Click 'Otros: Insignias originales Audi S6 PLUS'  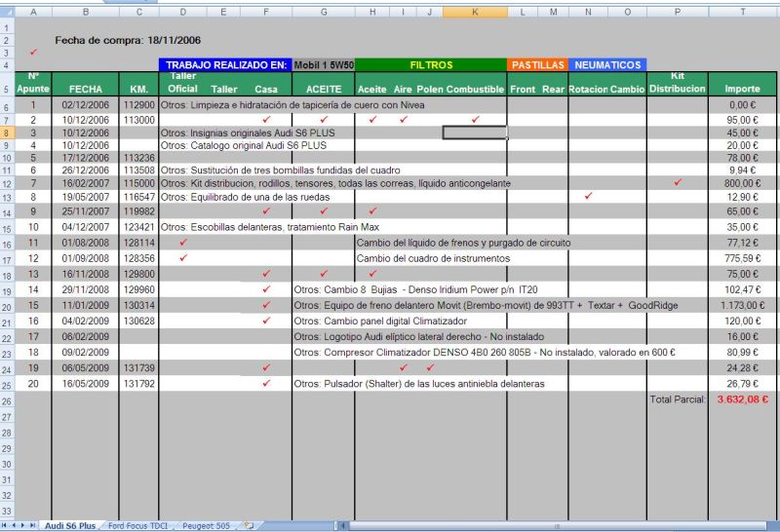[x=248, y=133]
